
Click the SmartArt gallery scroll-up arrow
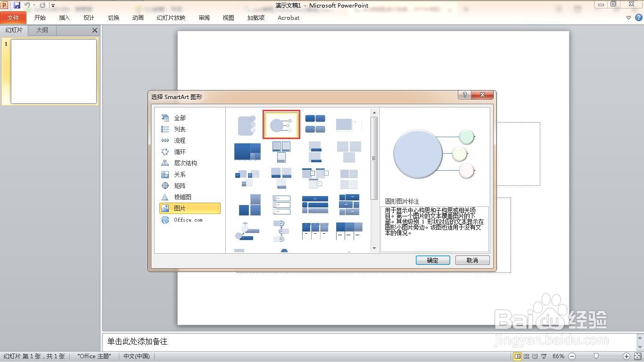[374, 113]
